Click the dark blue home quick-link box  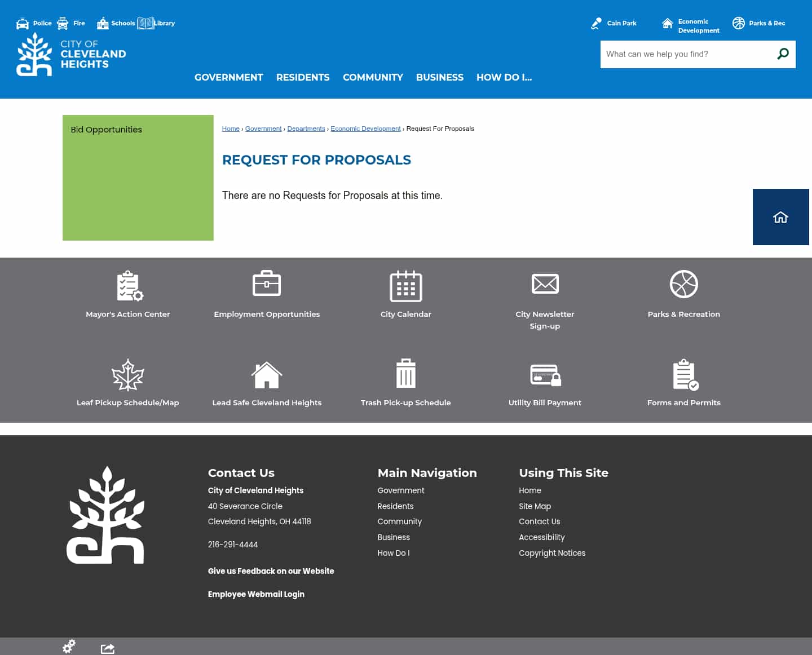coord(780,216)
